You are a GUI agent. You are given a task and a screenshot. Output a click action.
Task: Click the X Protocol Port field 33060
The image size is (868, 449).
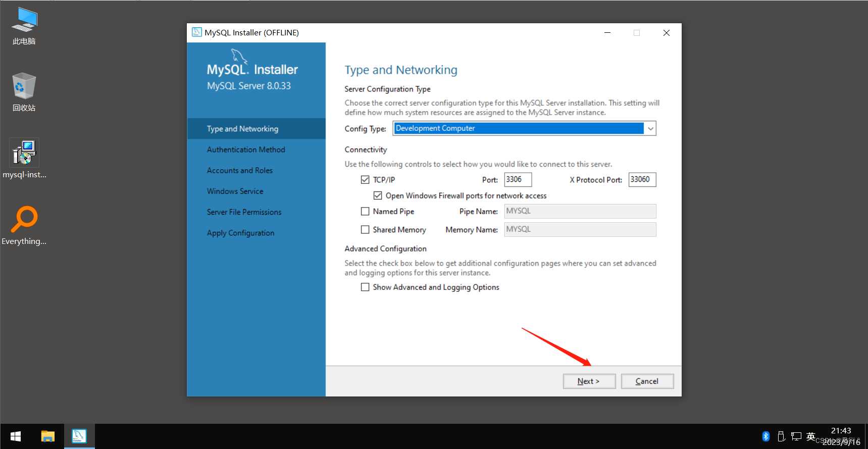642,180
